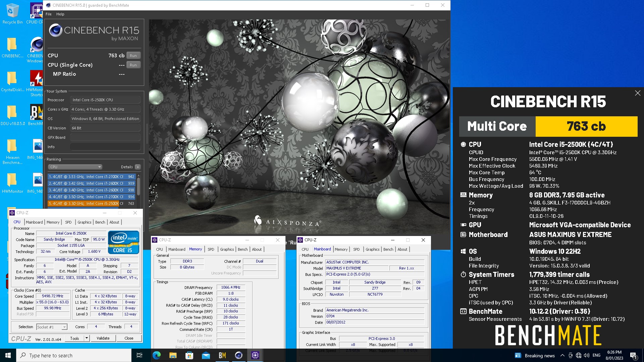644x362 pixels.
Task: Open network settings in system tray
Action: coord(578,355)
